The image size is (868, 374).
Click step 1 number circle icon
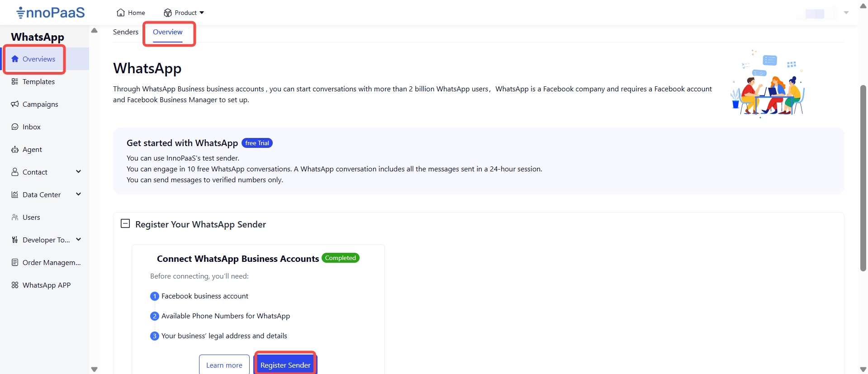pos(155,296)
